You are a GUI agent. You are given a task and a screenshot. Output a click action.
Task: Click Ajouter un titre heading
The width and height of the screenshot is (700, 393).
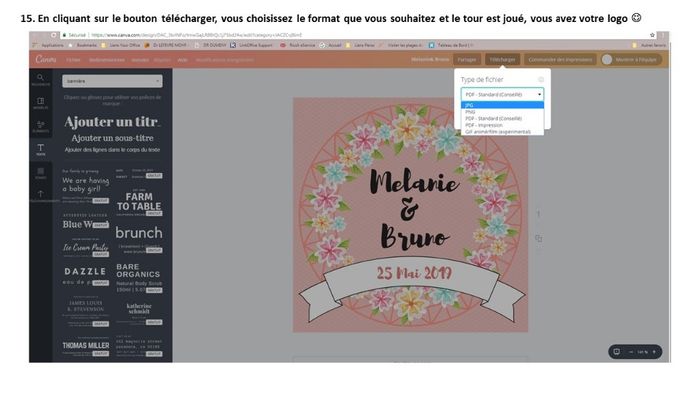coord(112,122)
